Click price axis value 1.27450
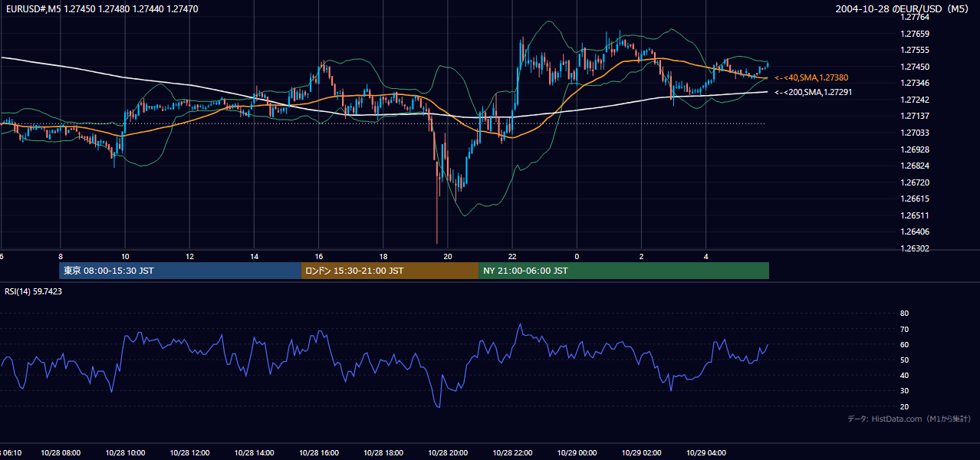Viewport: 980px width, 460px height. (915, 67)
